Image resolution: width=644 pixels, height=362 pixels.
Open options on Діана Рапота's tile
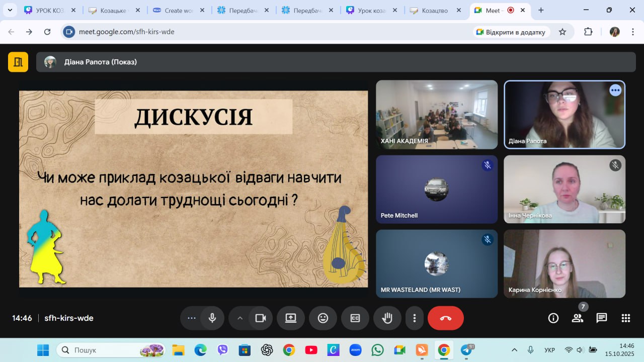pyautogui.click(x=615, y=90)
